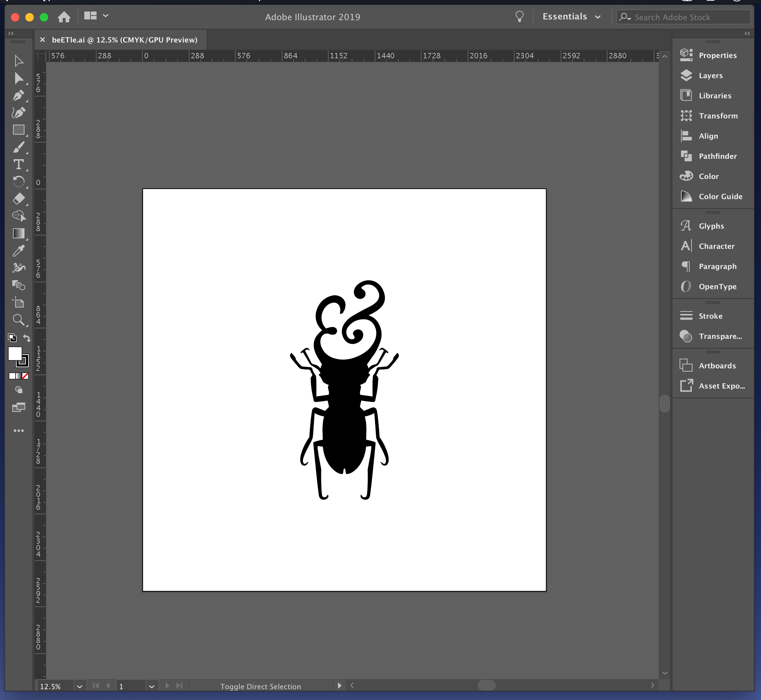Select the Warp tool
Screen dimensions: 761x700
point(19,268)
